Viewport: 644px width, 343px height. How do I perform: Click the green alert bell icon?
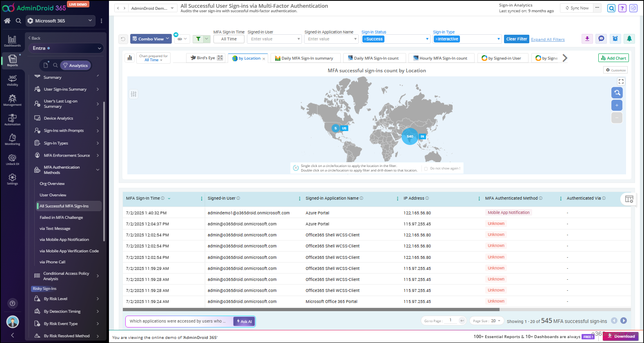click(x=629, y=38)
